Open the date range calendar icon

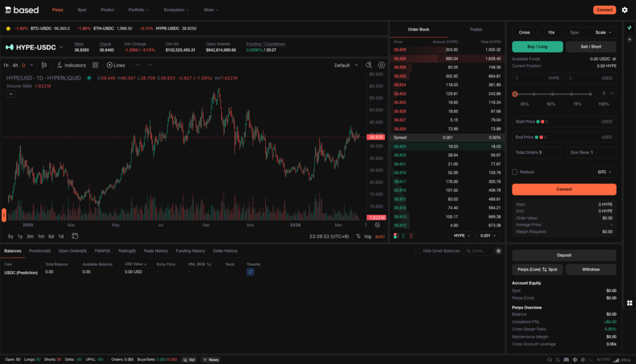coord(75,236)
